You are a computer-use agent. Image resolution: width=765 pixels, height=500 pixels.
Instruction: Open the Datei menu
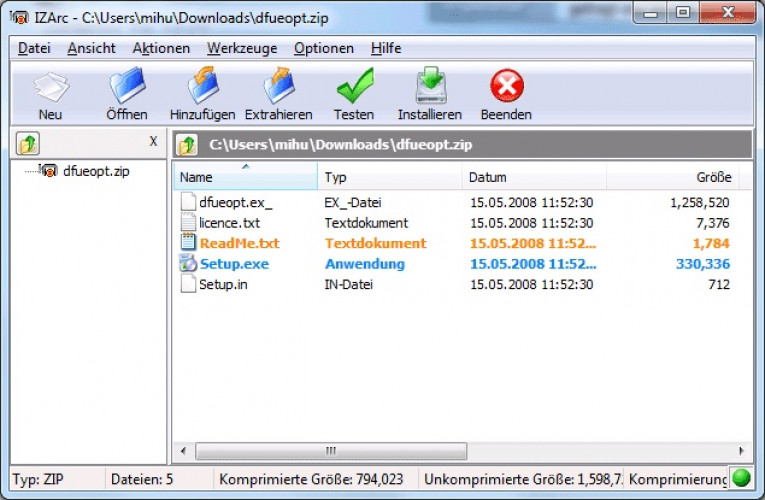(x=34, y=48)
